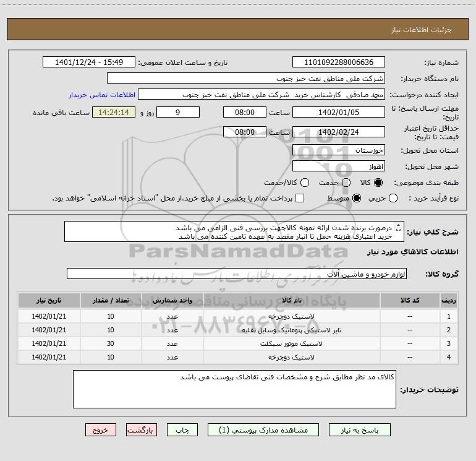This screenshot has height=461, width=476.
Task: Select the 'متوسط' purchase type radio
Action: 357,198
